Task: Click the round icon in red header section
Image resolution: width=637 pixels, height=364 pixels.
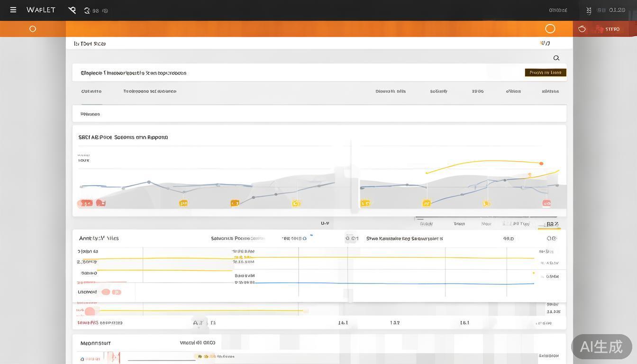Action: point(582,29)
